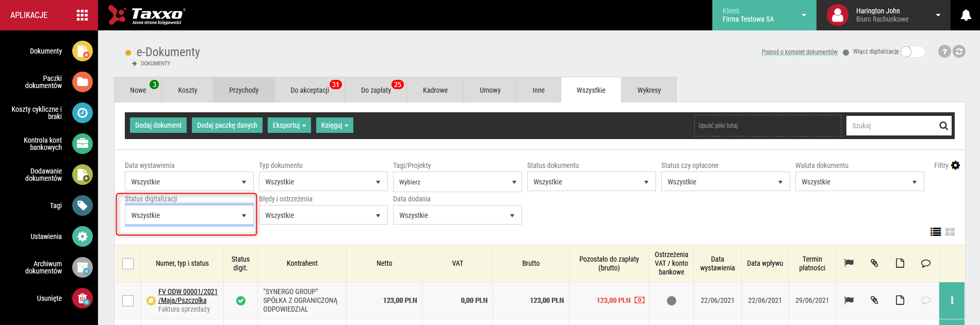Viewport: 980px width, 325px height.
Task: Click the notification bell icon
Action: click(x=966, y=15)
